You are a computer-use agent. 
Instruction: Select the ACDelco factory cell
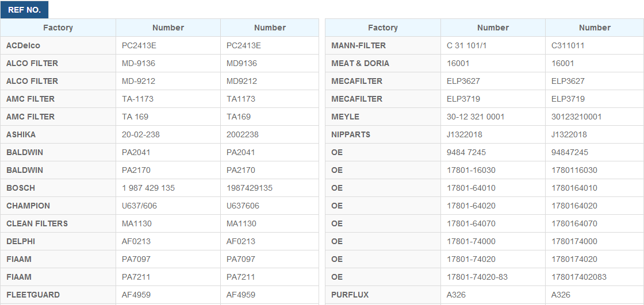[24, 45]
